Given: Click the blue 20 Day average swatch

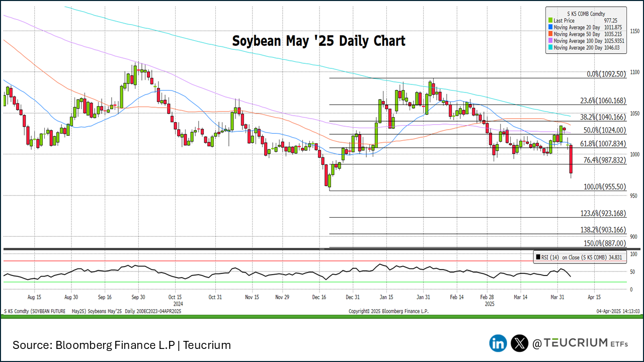Looking at the screenshot, I should coord(550,27).
